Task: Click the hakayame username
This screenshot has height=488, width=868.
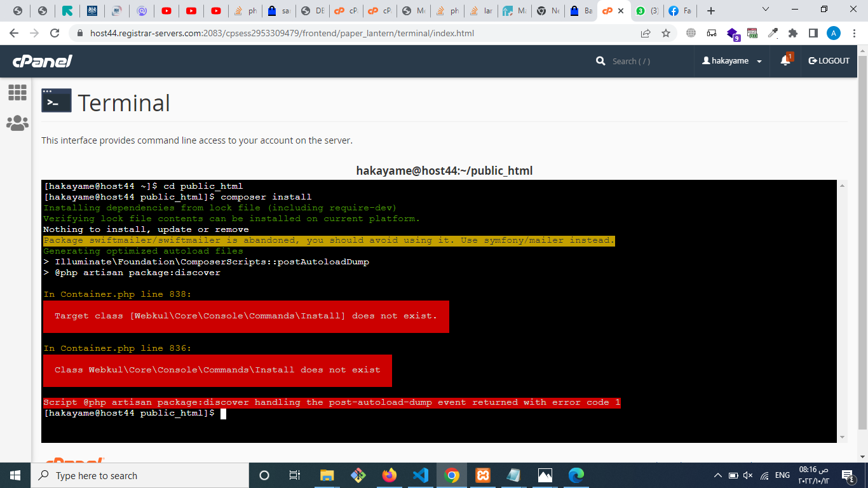Action: pyautogui.click(x=730, y=61)
